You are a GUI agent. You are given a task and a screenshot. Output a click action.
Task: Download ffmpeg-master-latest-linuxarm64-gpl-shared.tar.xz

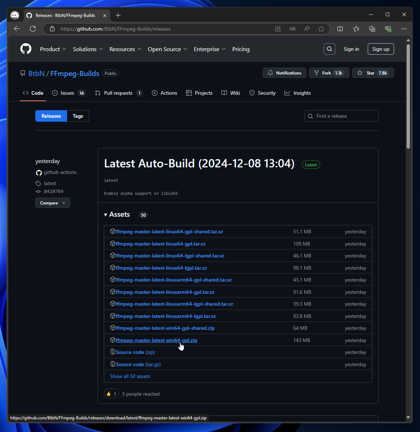pyautogui.click(x=173, y=280)
